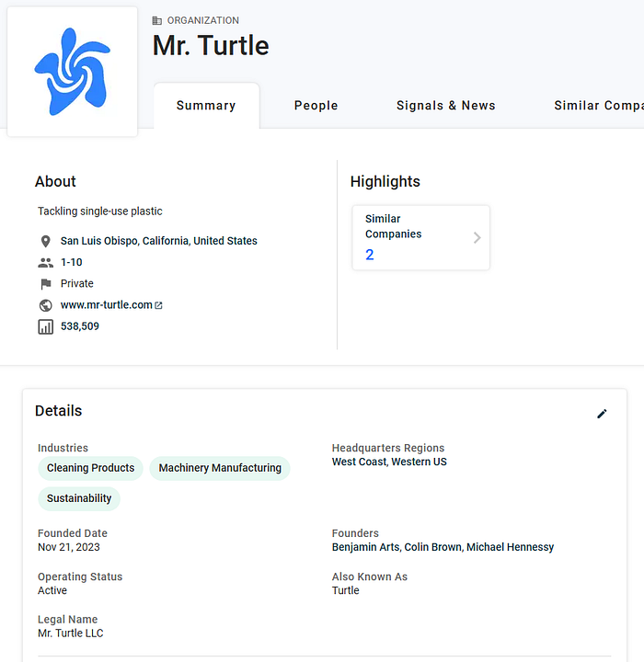Viewport: 644px width, 662px height.
Task: Open the Similar Companies highlight card
Action: click(x=420, y=238)
